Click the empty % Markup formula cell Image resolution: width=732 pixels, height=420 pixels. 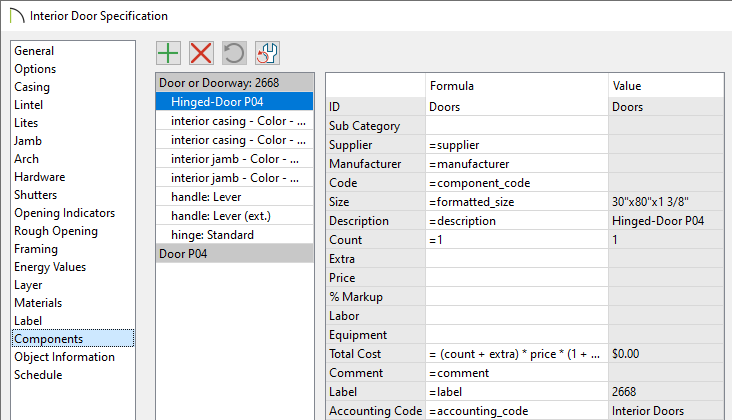pos(517,297)
